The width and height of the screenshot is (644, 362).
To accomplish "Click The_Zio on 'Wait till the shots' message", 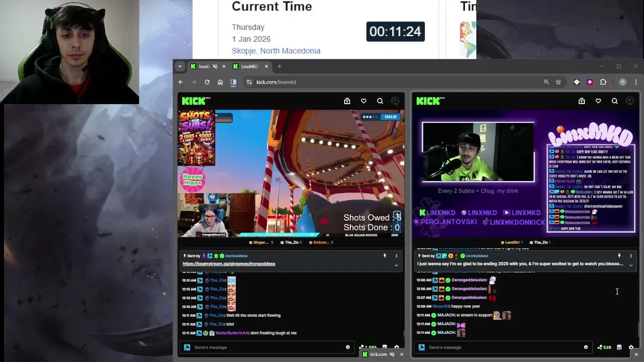I will click(217, 315).
